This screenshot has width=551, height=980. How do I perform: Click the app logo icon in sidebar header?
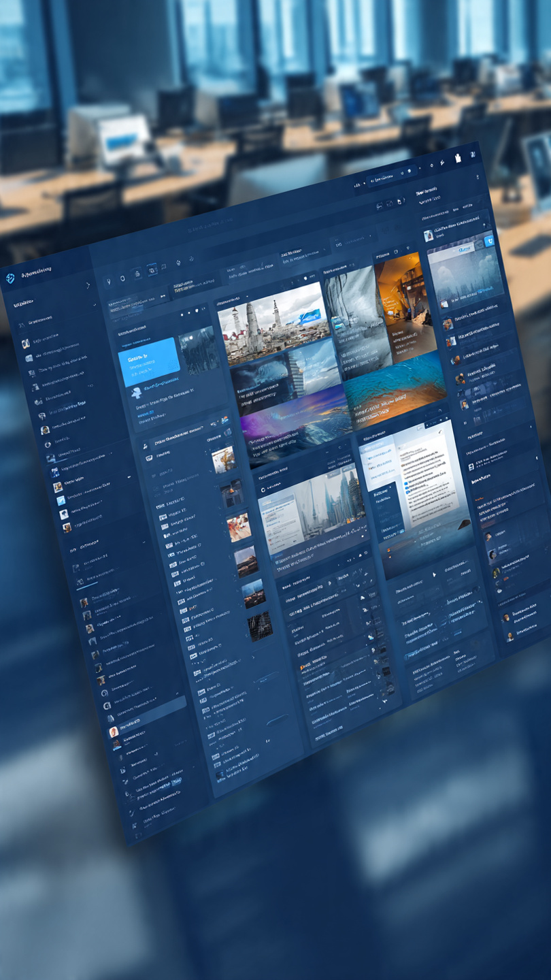click(11, 279)
